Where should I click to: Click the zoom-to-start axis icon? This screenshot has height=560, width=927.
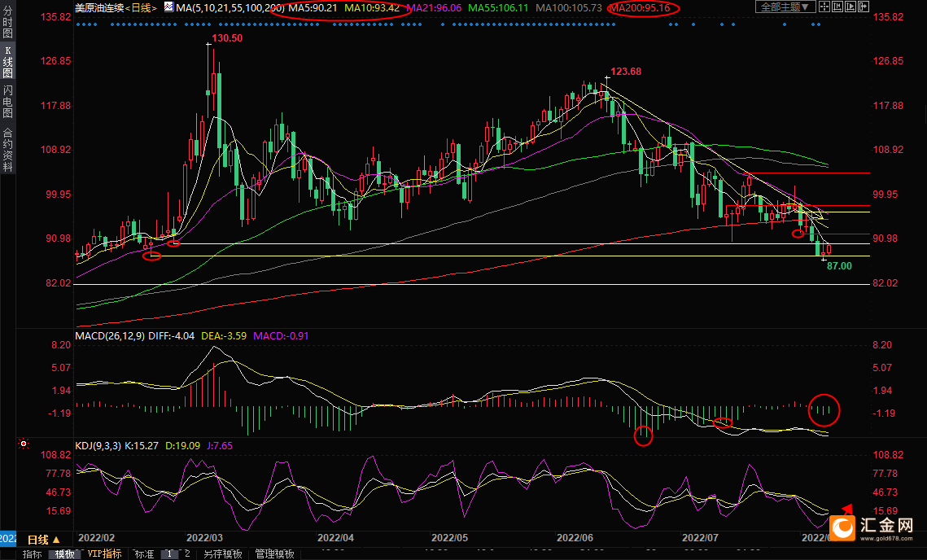point(837,7)
